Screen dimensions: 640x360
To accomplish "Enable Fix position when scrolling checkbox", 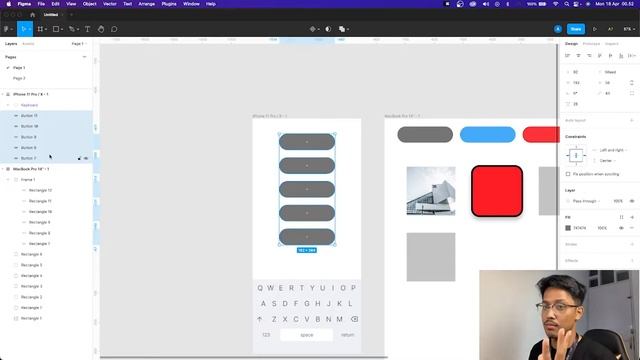I will (x=568, y=174).
